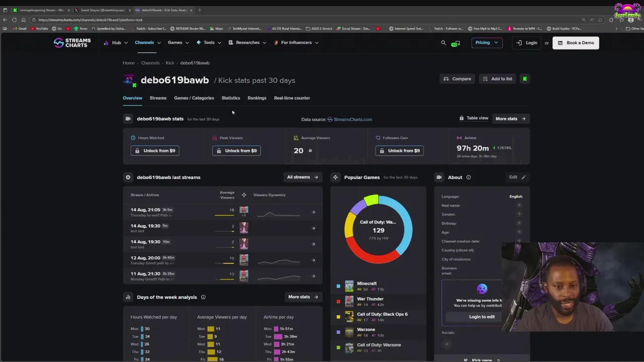This screenshot has height=362, width=644.
Task: Select the Overview tab
Action: 132,98
